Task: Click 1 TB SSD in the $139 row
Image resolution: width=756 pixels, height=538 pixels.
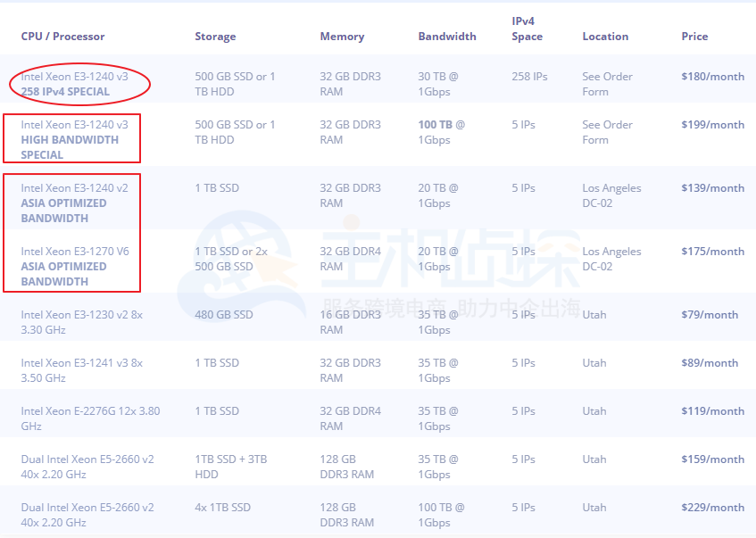Action: (x=217, y=188)
